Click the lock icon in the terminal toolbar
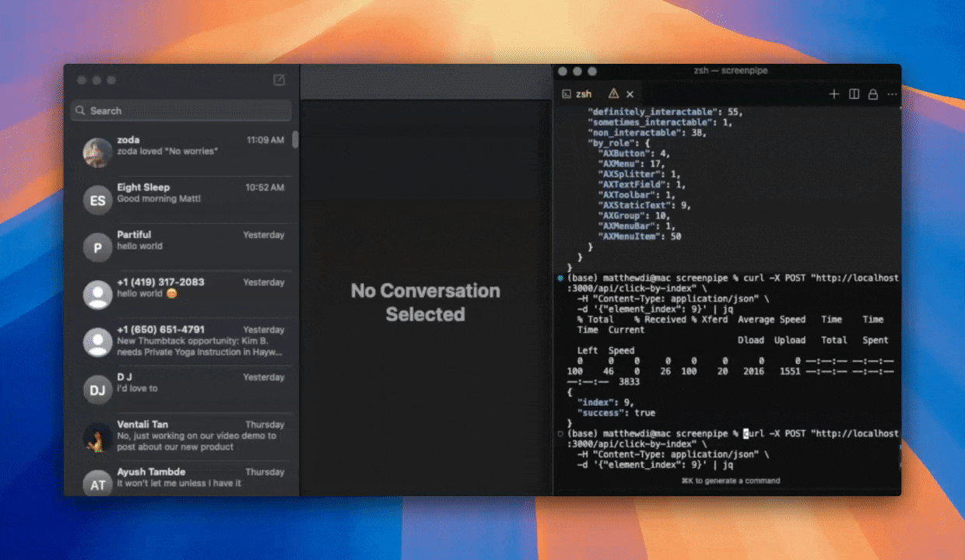This screenshot has height=560, width=965. [x=872, y=93]
